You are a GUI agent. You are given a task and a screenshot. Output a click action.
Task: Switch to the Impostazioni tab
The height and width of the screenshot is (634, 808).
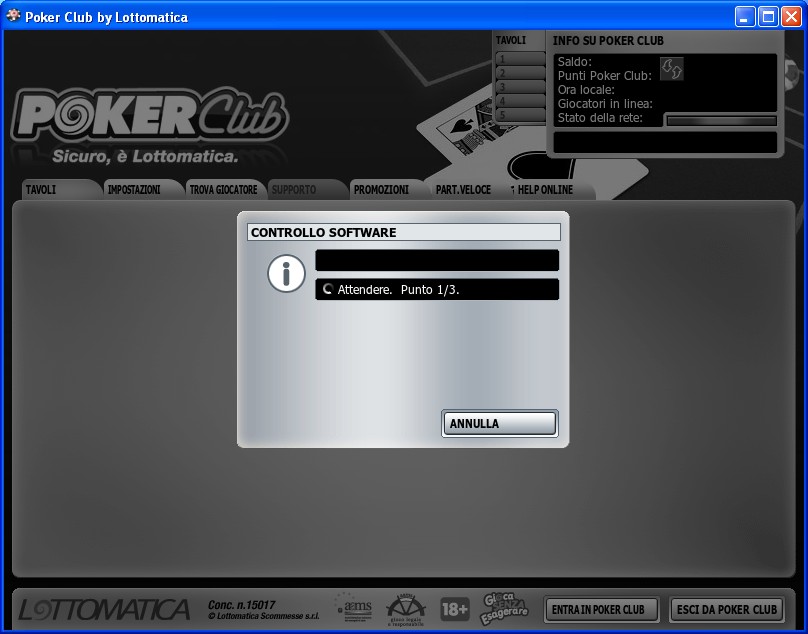[140, 189]
